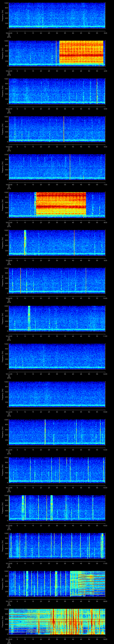Viewport: 114px width, 644px height.
Task: Open the 18:18:00 spectrogram panel
Action: 57,621
